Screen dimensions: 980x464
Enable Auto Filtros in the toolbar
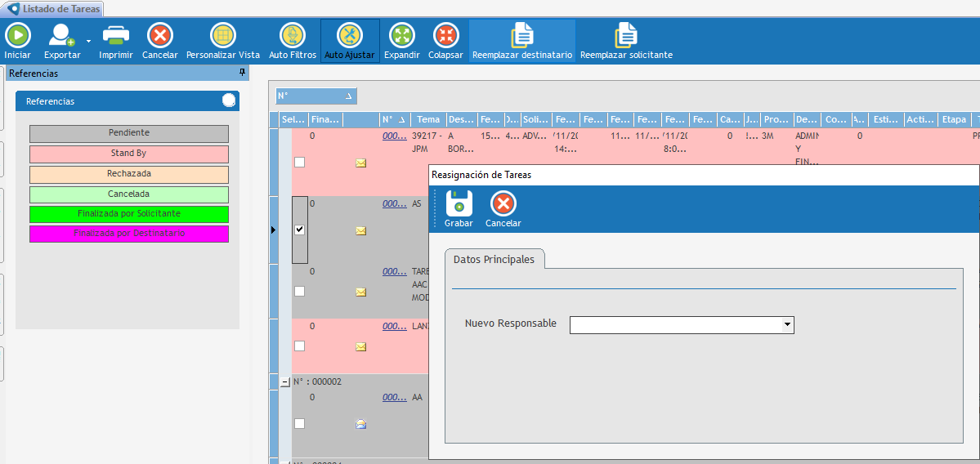292,35
